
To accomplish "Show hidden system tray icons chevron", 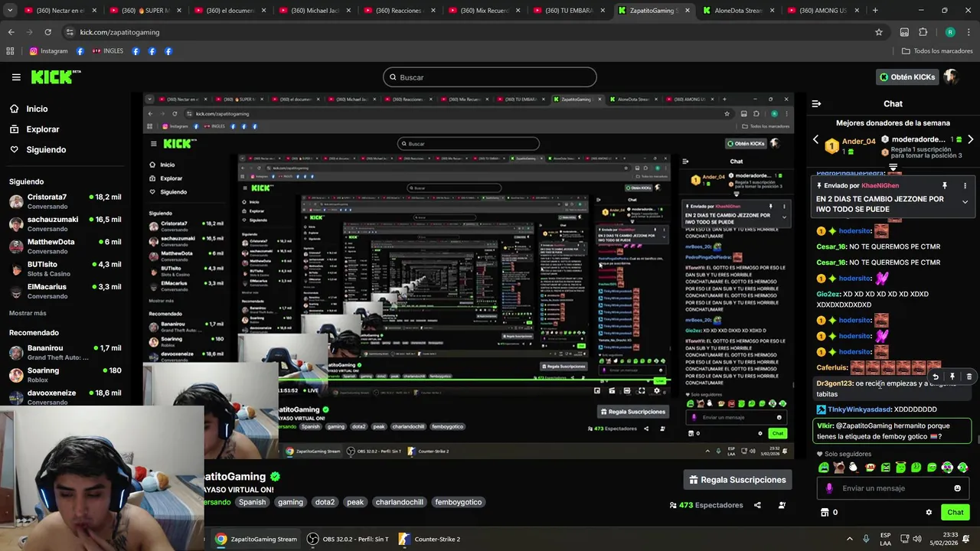I will click(x=849, y=539).
